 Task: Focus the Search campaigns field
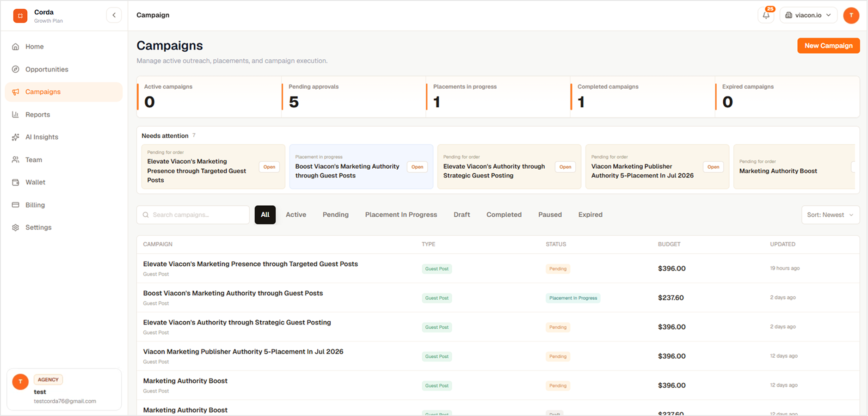tap(193, 215)
